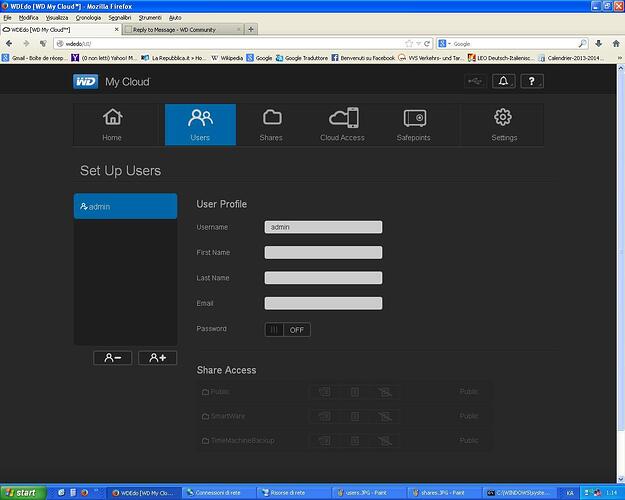Viewport: 625px width, 500px height.
Task: Set no-access icon on Public share
Action: 385,392
